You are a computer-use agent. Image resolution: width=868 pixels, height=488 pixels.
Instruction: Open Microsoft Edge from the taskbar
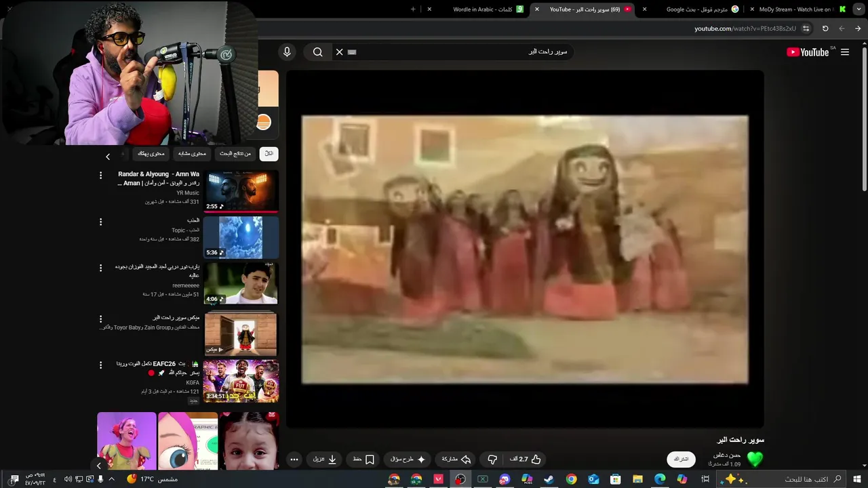pos(660,479)
